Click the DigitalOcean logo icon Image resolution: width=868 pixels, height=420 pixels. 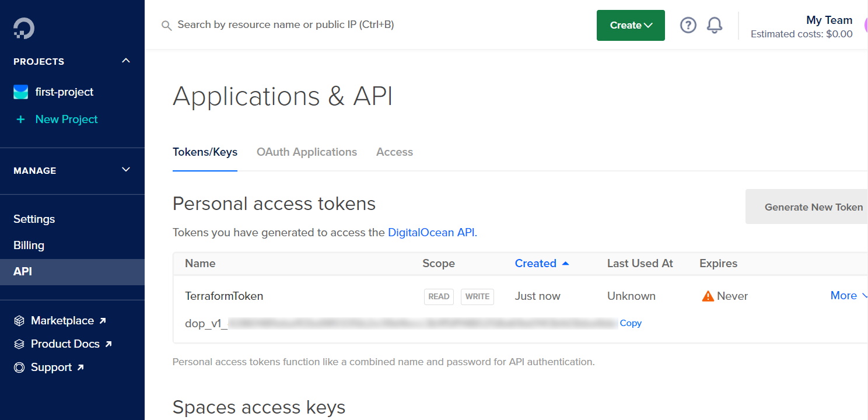(x=24, y=28)
